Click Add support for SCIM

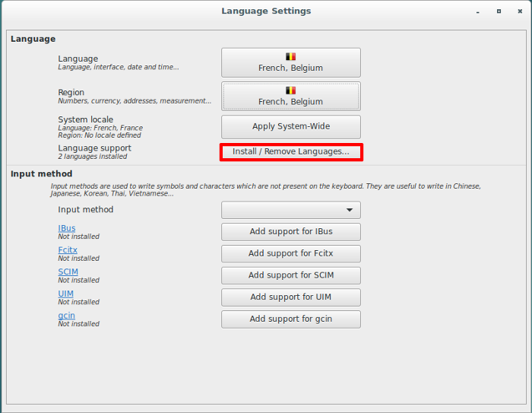(x=291, y=275)
